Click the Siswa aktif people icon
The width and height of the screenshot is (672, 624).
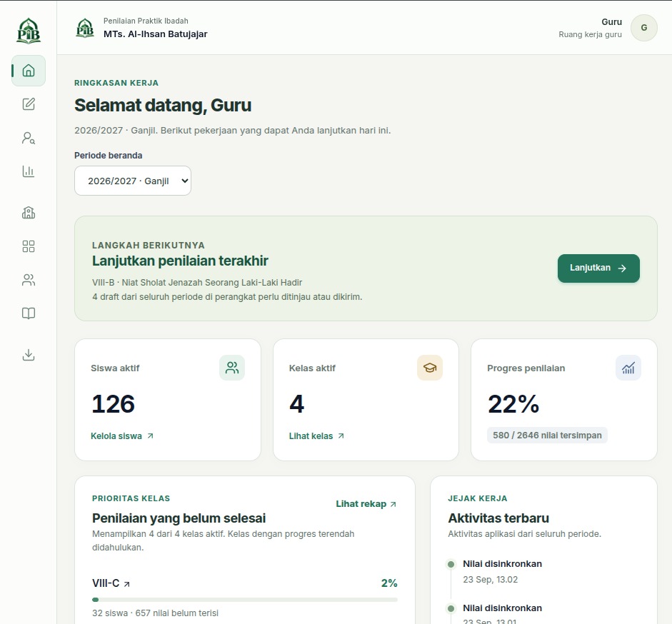tap(232, 368)
